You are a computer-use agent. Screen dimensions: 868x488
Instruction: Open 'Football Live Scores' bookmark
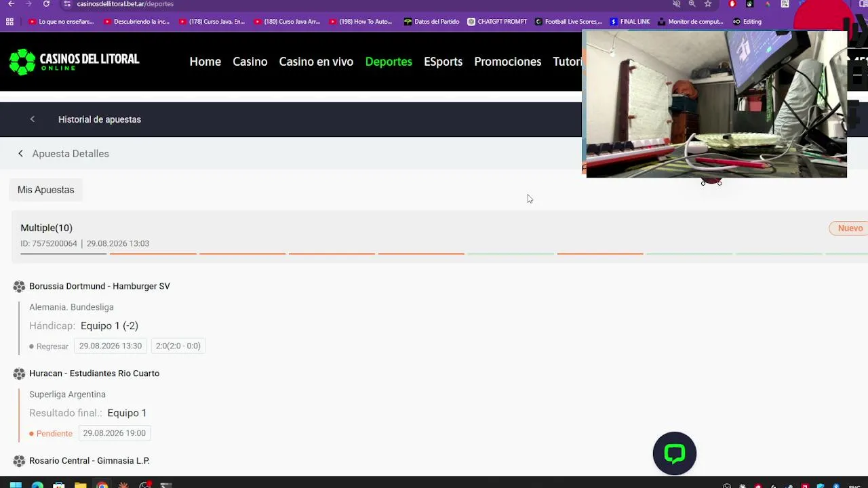[568, 22]
